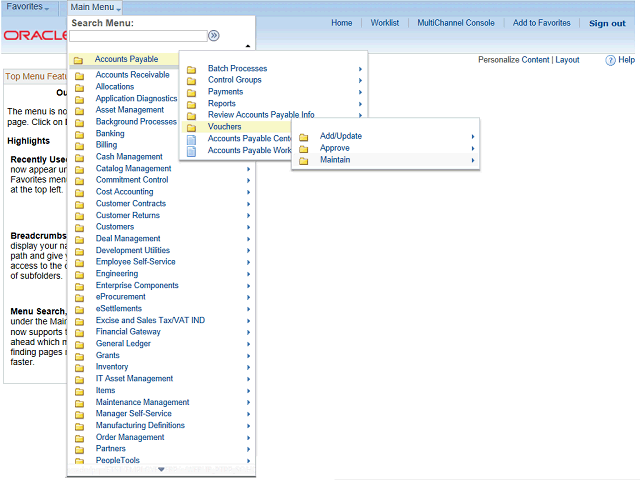Open the Main Menu dropdown
This screenshot has width=640, height=480.
pos(95,7)
